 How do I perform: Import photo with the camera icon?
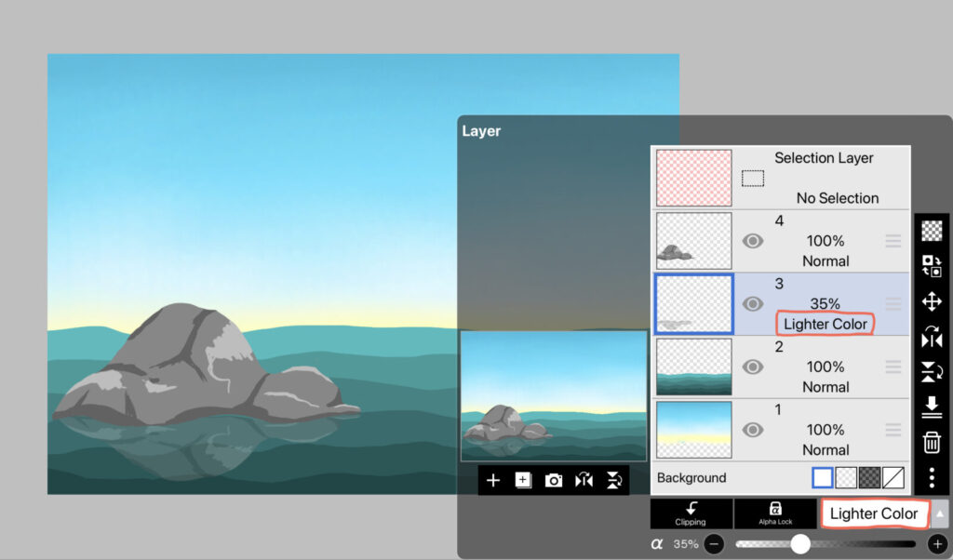click(554, 480)
